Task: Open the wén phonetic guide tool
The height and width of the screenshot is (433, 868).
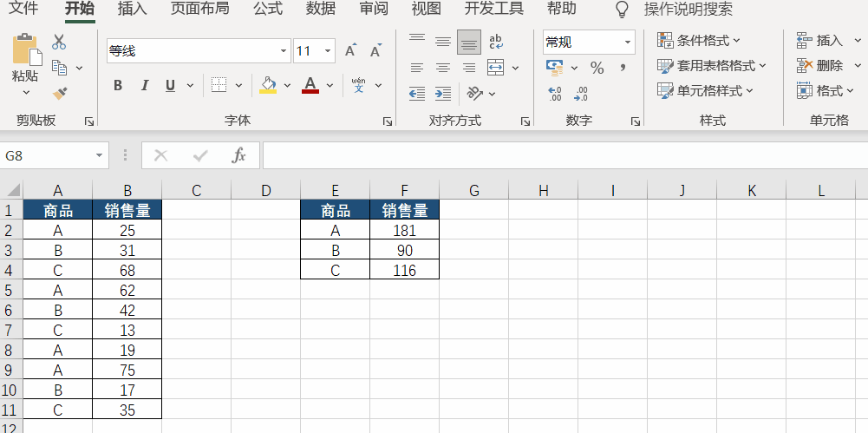Action: pyautogui.click(x=359, y=85)
